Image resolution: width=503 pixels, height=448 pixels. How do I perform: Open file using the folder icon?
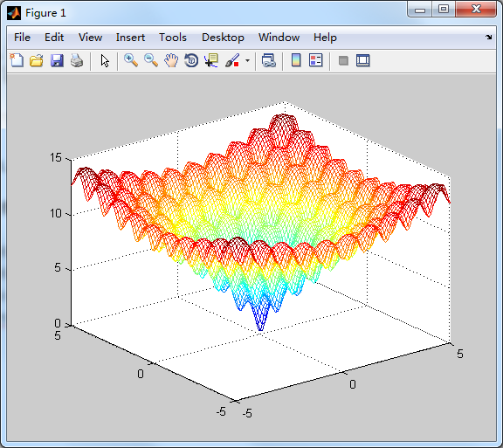(x=37, y=60)
